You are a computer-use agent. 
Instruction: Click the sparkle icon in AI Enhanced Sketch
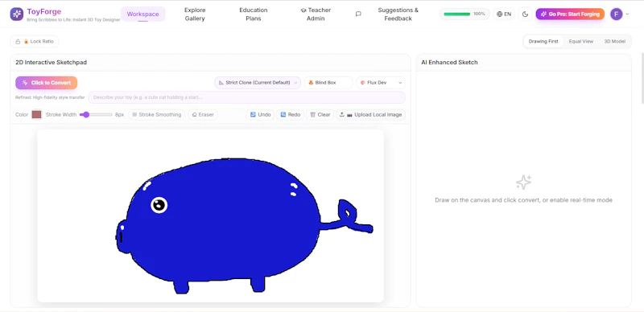point(524,183)
